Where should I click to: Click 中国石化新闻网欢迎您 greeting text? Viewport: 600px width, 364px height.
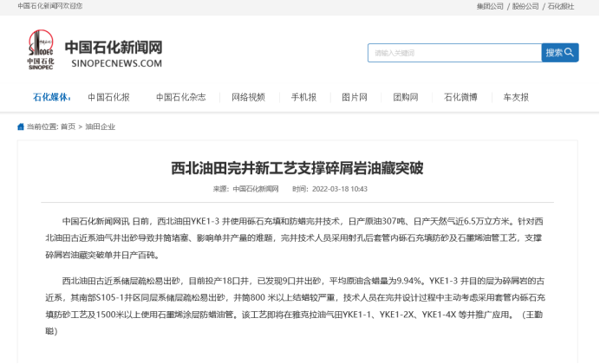point(50,6)
